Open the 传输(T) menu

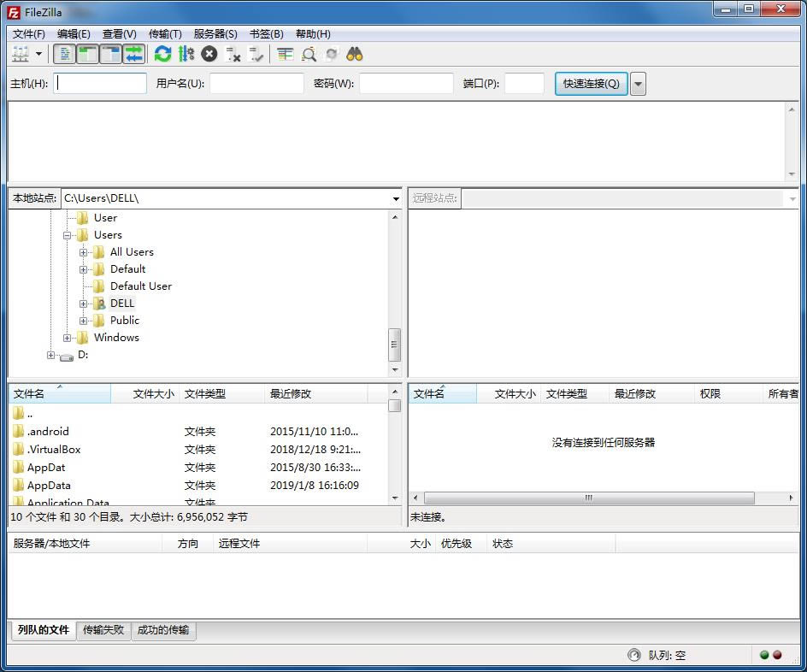(165, 34)
